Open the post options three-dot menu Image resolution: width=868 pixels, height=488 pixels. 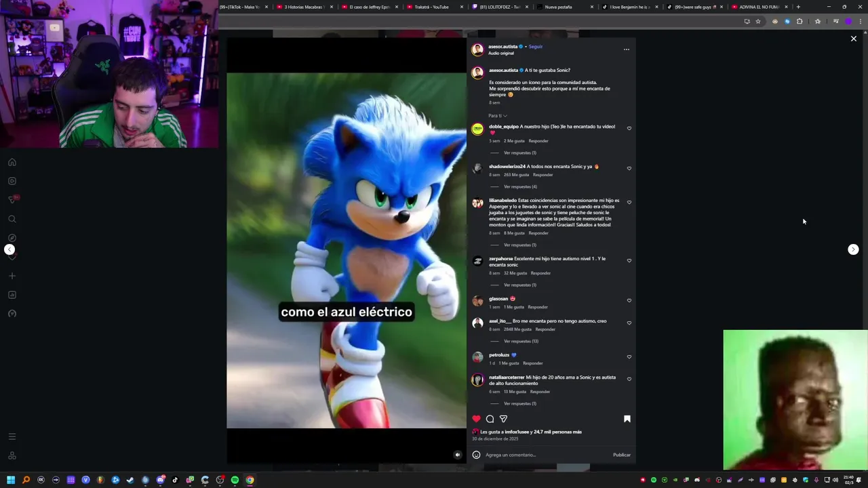pyautogui.click(x=626, y=49)
